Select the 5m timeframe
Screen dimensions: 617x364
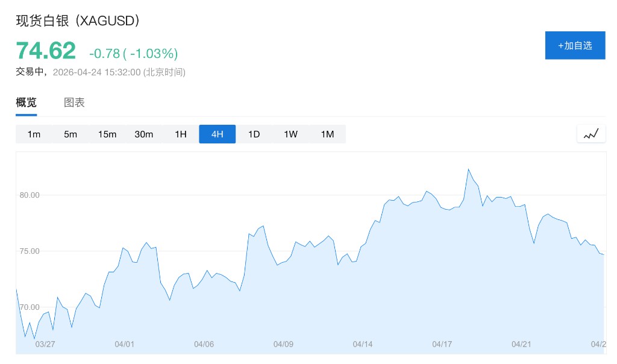point(70,134)
